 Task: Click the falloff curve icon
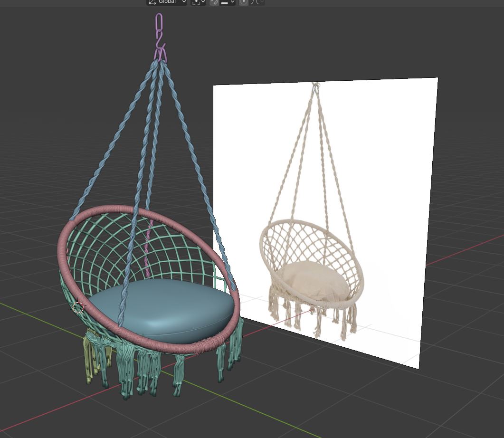(255, 2)
